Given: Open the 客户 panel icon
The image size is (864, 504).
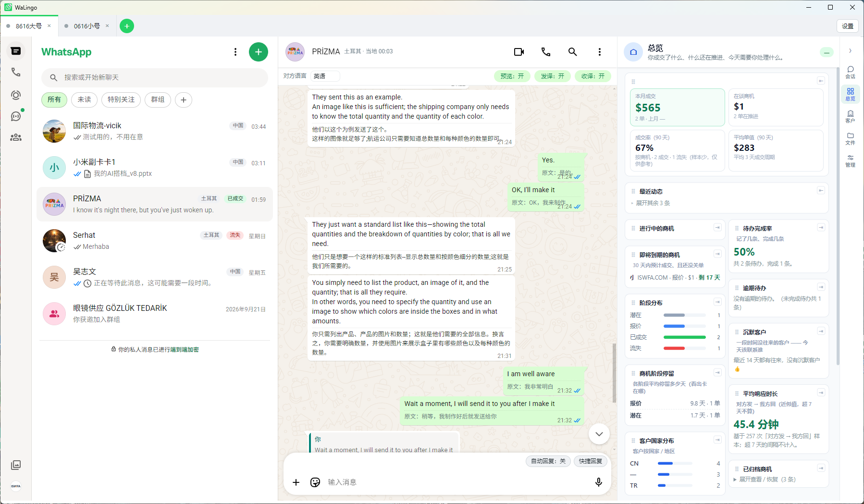Looking at the screenshot, I should [850, 116].
